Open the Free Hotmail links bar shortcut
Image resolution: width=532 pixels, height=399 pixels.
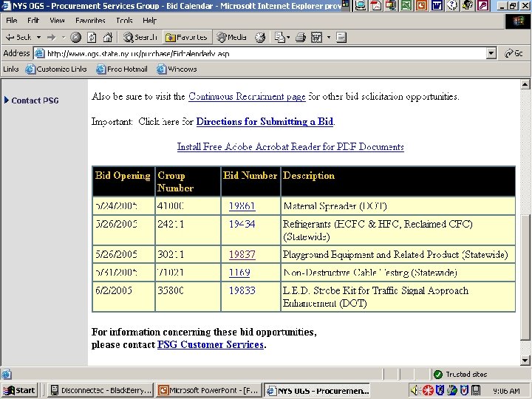pyautogui.click(x=122, y=69)
